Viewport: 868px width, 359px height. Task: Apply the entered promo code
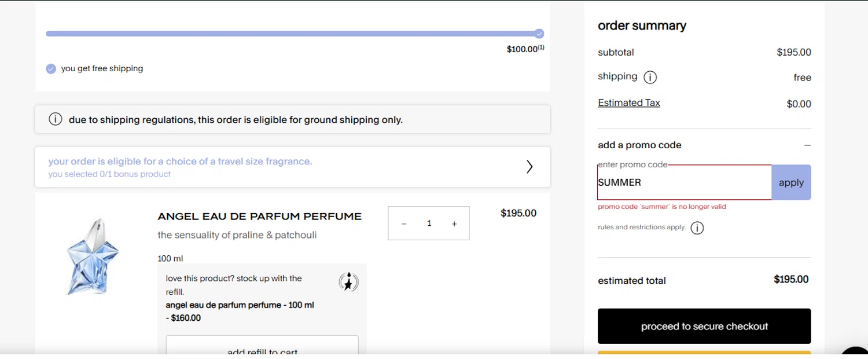click(791, 182)
